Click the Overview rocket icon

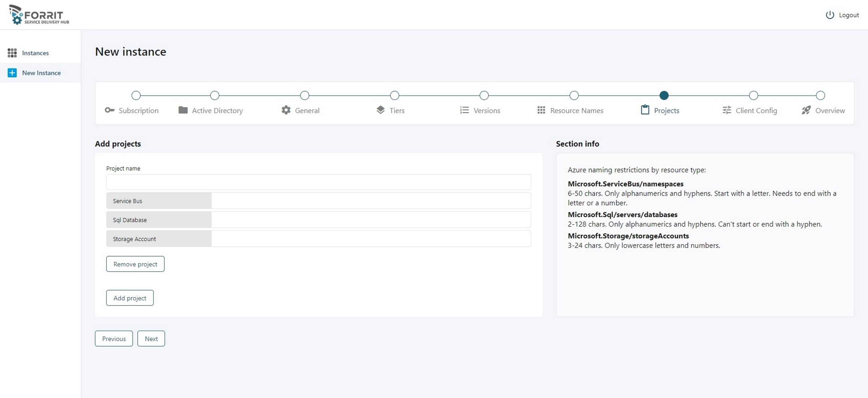[806, 110]
